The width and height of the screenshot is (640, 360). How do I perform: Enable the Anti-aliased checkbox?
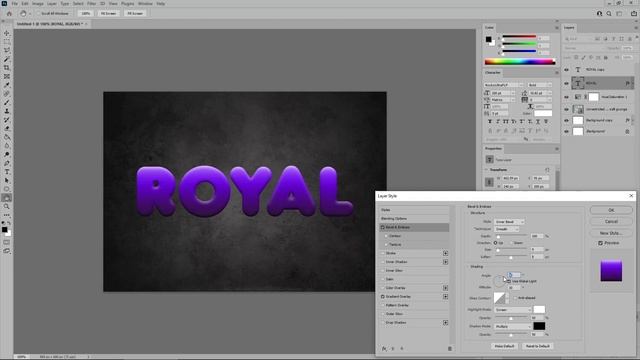[515, 298]
